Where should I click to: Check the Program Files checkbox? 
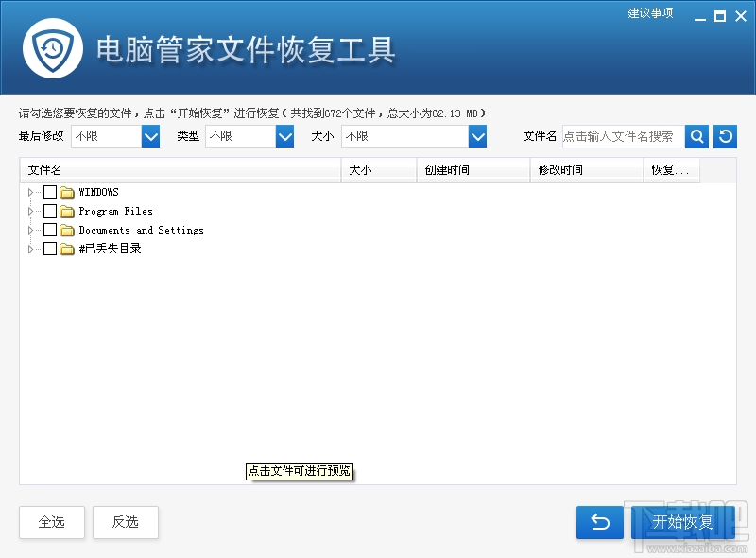pos(50,211)
